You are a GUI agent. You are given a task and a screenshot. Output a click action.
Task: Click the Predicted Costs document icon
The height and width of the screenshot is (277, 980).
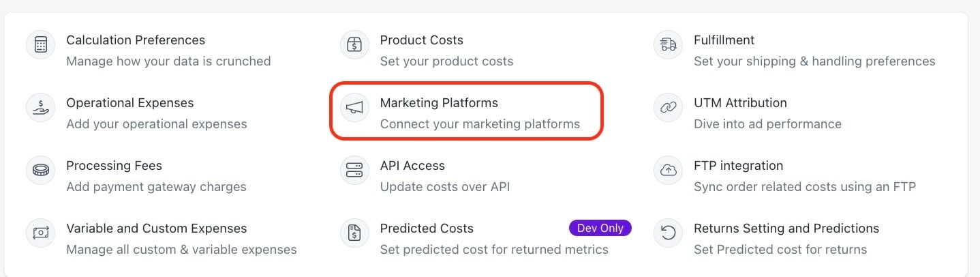pyautogui.click(x=354, y=233)
